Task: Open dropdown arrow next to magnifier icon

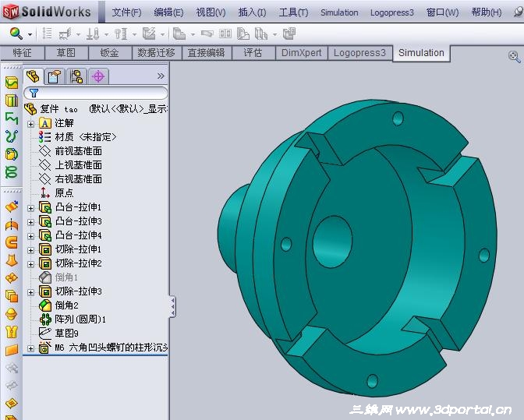Action: coord(30,34)
